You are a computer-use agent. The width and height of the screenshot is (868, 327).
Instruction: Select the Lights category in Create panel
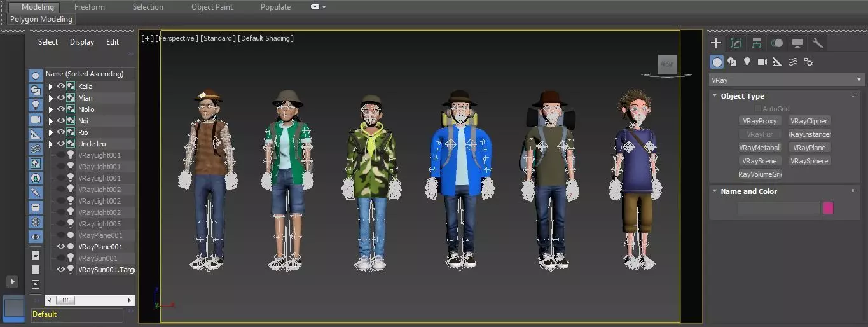(x=747, y=62)
